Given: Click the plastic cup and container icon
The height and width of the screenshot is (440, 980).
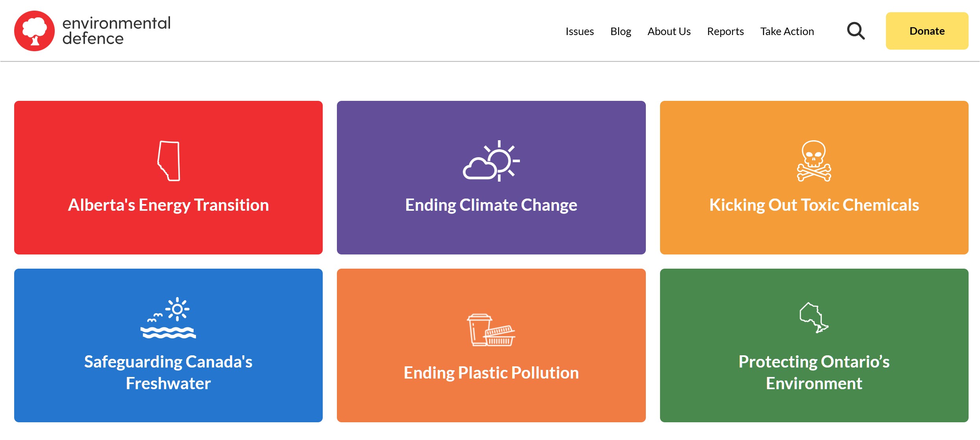Looking at the screenshot, I should [491, 330].
